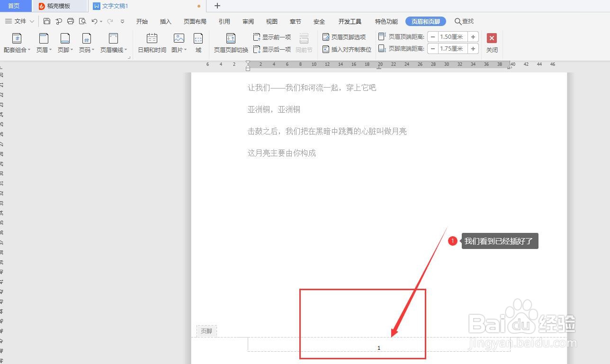Click the 页码 page number icon
Viewport: 610px width, 364px height.
[x=86, y=38]
